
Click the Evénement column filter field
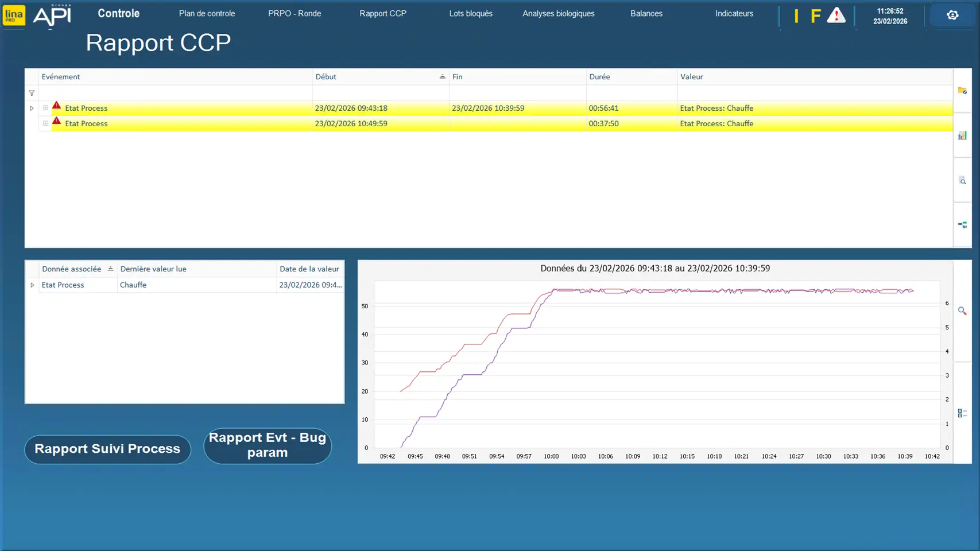pyautogui.click(x=175, y=93)
